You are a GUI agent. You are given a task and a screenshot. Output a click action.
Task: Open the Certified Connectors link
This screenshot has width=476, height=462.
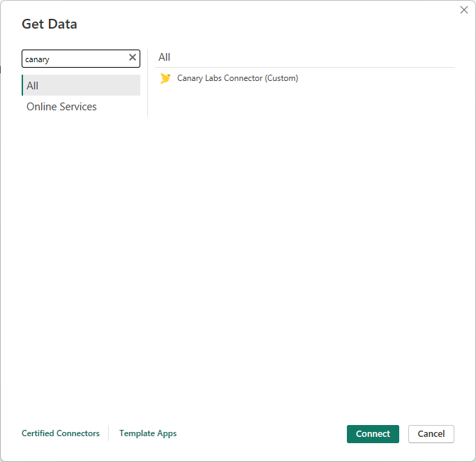click(x=61, y=433)
